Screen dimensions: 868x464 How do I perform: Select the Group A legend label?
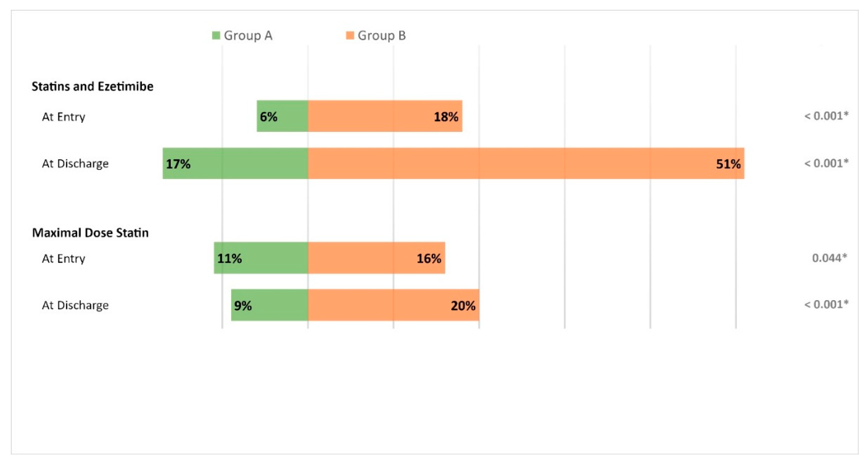click(248, 35)
